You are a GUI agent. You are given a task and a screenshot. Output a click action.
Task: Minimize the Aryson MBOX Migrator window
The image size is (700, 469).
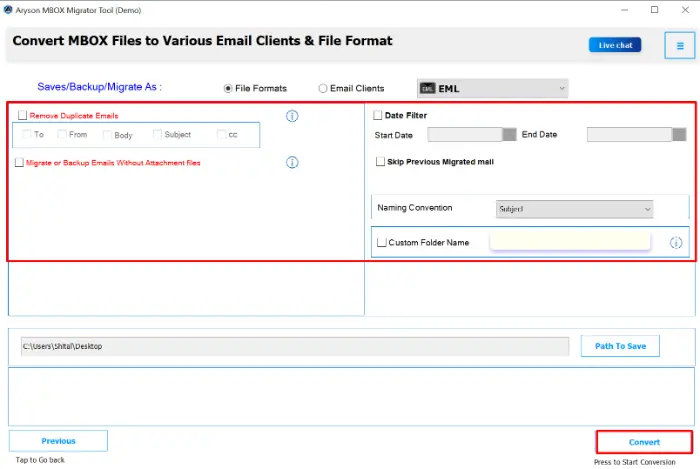click(624, 10)
